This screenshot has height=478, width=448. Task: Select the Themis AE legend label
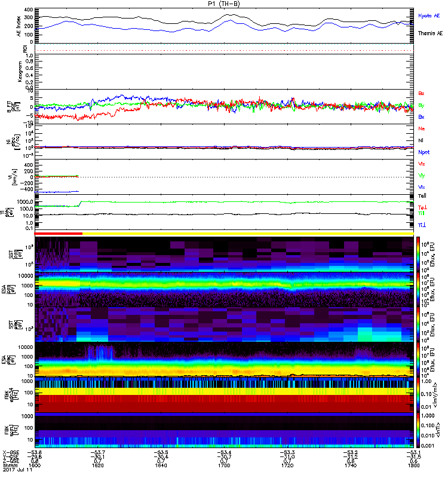tap(430, 33)
